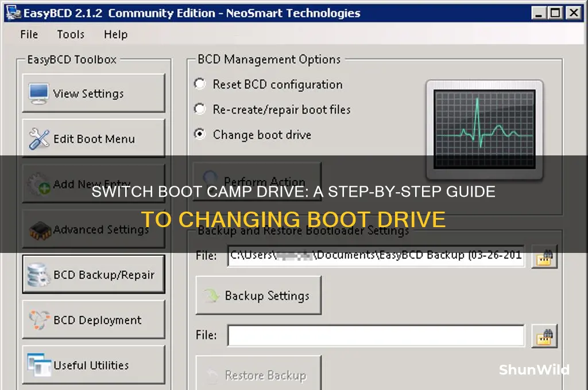The image size is (588, 390).
Task: Minimize the EasyBCD window
Action: coord(539,13)
